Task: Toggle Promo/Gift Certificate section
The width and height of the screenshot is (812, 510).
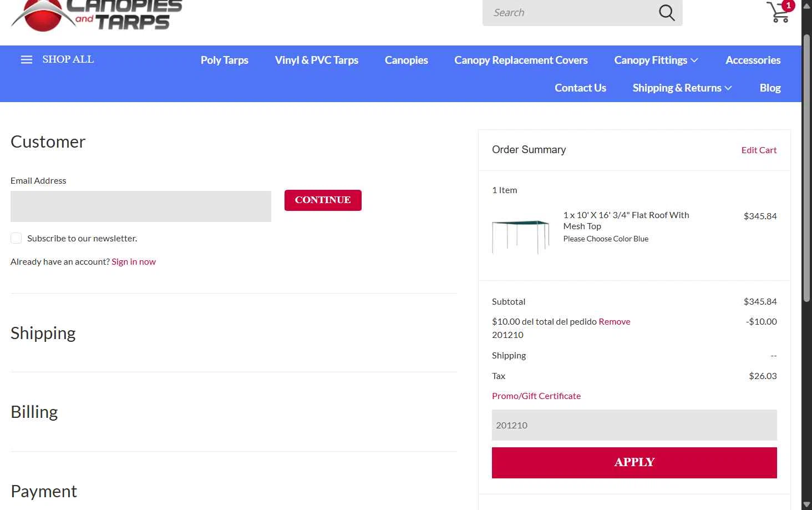Action: click(x=536, y=396)
